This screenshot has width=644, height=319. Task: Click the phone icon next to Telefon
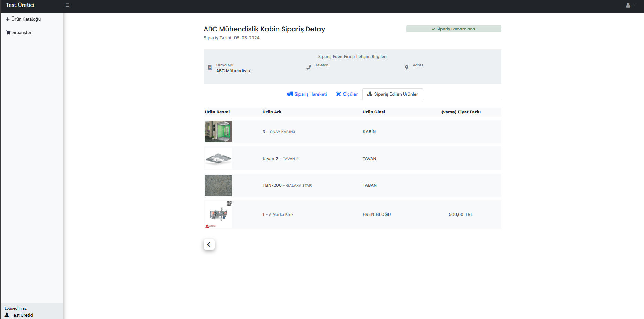coord(309,68)
